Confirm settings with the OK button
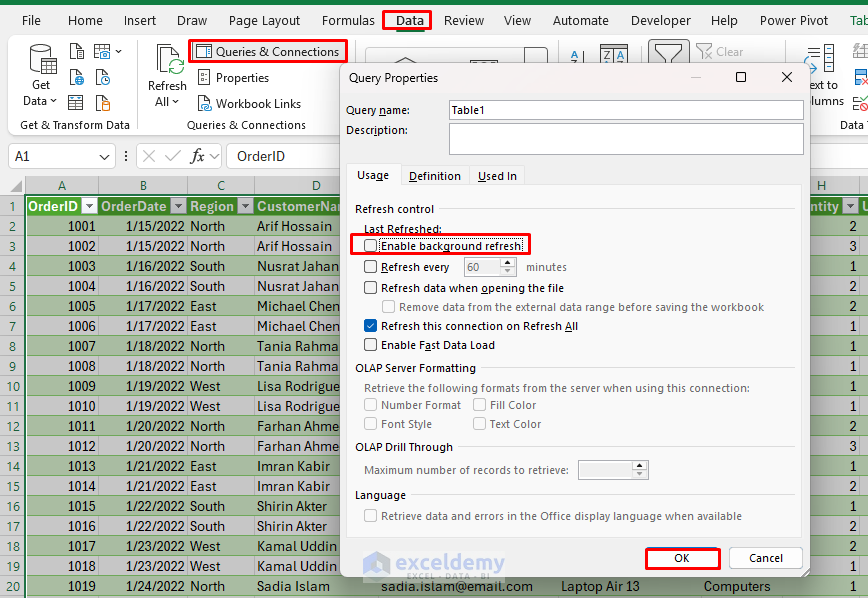The width and height of the screenshot is (868, 598). pyautogui.click(x=683, y=558)
